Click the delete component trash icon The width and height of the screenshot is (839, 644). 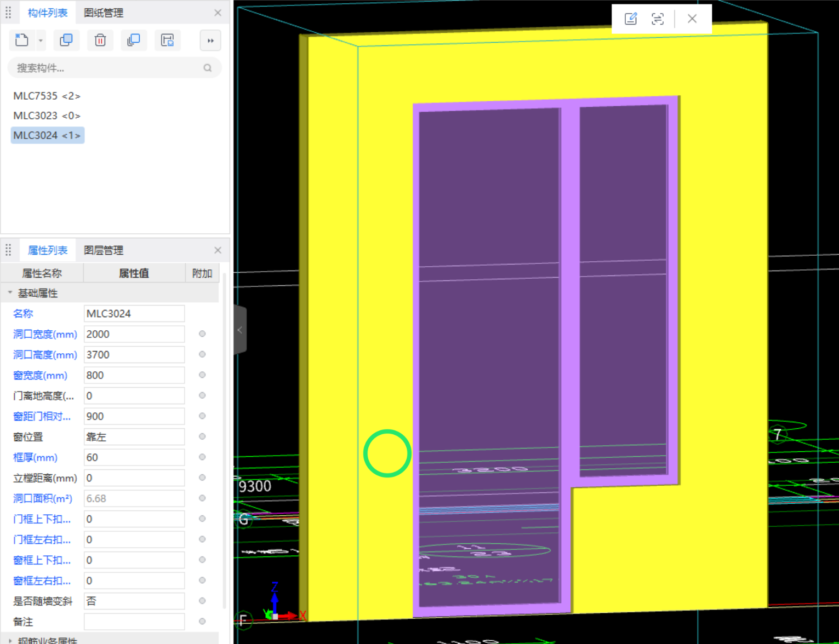point(100,40)
